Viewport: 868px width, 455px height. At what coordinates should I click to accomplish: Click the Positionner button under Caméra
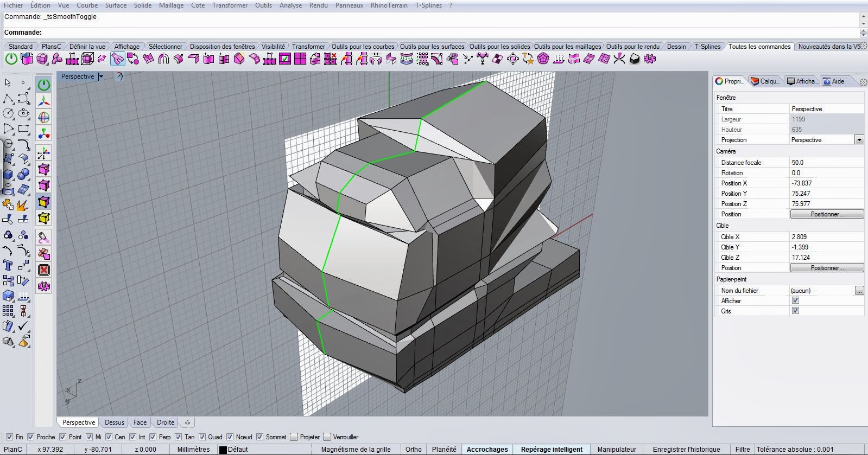coord(826,214)
